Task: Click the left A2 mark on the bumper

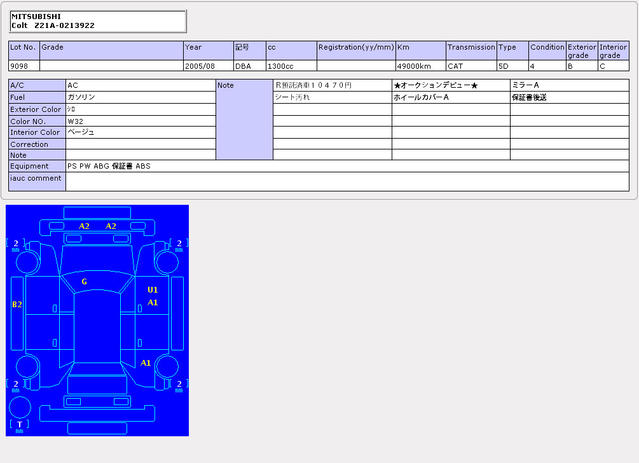Action: tap(85, 227)
